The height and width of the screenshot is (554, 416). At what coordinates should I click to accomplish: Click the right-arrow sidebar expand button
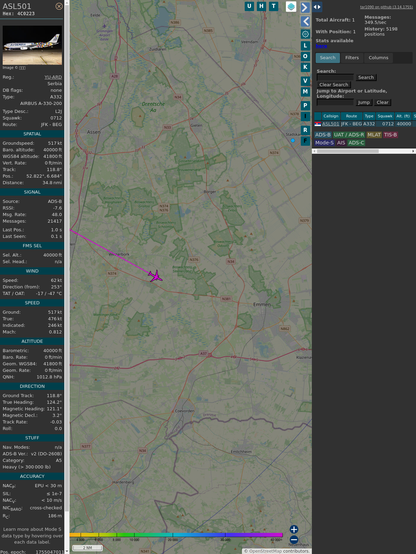305,7
